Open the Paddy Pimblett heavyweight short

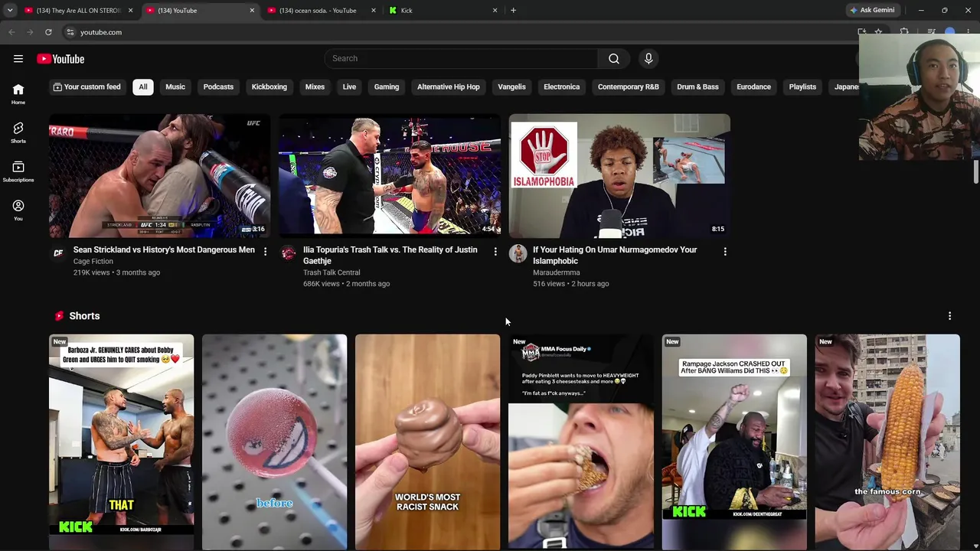click(x=581, y=442)
